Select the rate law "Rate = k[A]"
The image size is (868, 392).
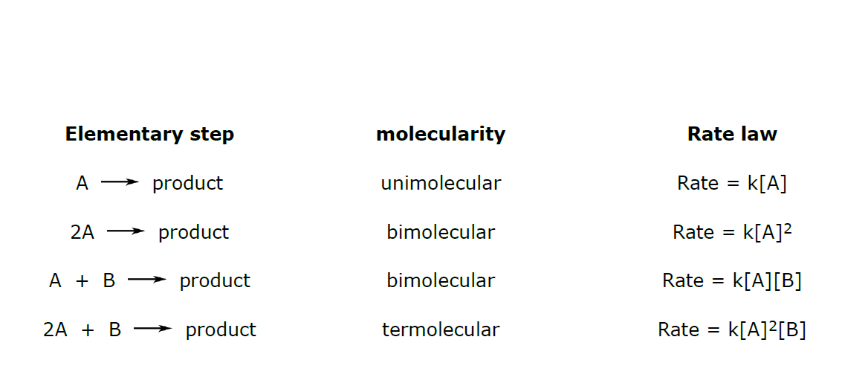coord(732,183)
